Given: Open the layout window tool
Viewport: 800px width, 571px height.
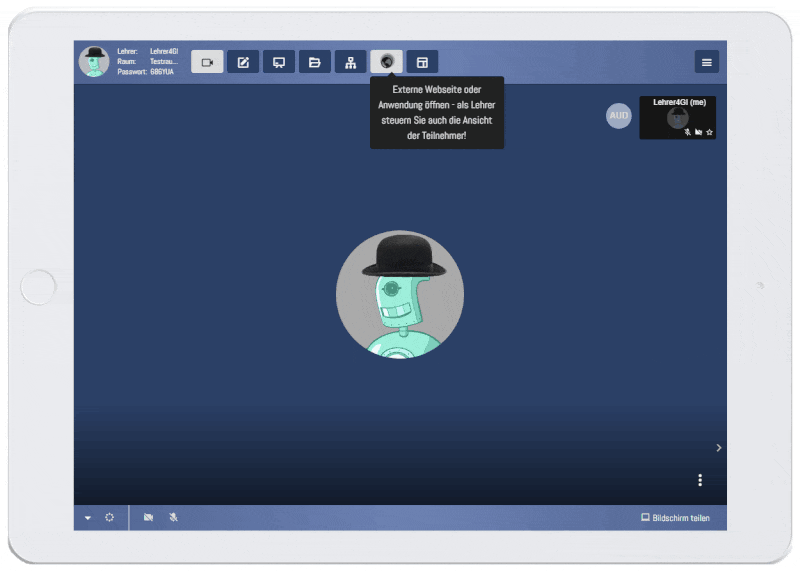Looking at the screenshot, I should click(x=422, y=62).
